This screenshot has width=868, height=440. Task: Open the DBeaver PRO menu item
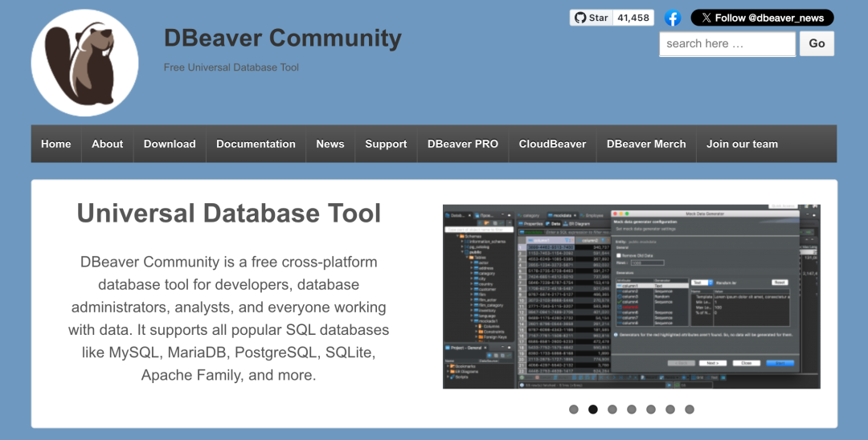pyautogui.click(x=463, y=144)
